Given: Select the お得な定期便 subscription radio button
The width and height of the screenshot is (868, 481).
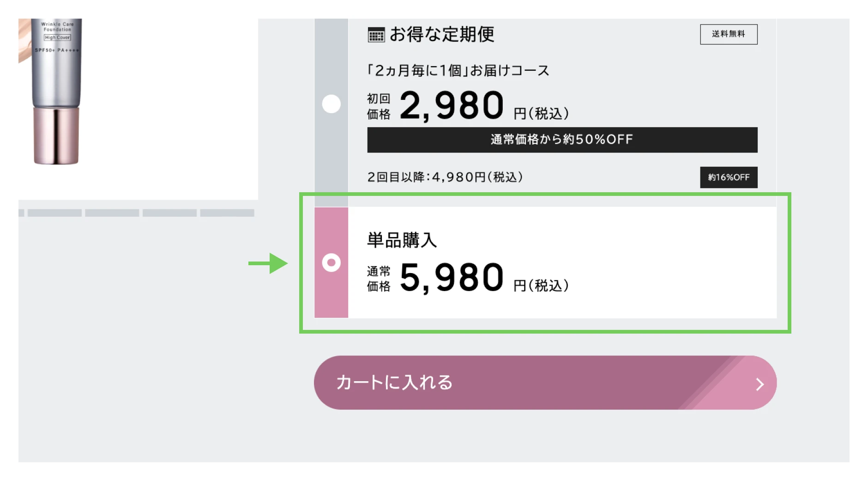Looking at the screenshot, I should coord(331,104).
